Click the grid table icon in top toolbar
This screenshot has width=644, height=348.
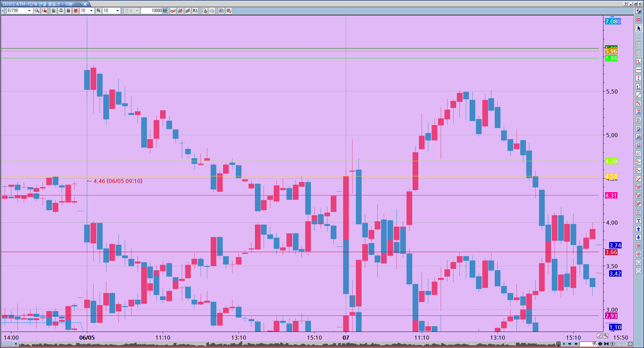(229, 11)
